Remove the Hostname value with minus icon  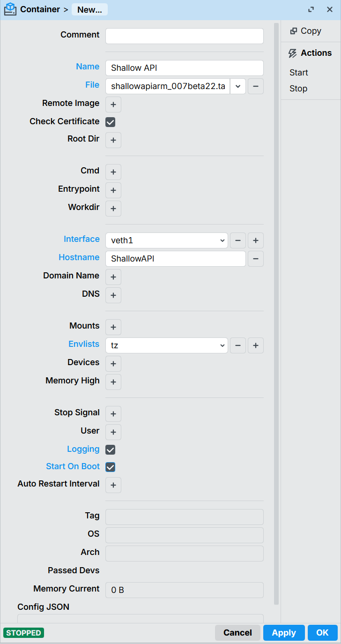256,259
